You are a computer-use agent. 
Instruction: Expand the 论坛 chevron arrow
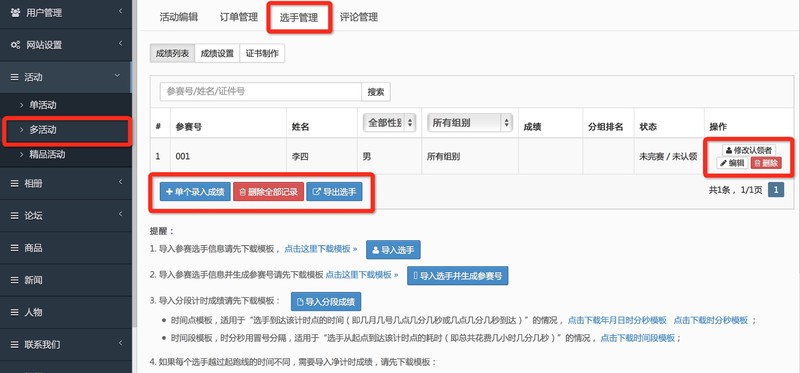(120, 213)
